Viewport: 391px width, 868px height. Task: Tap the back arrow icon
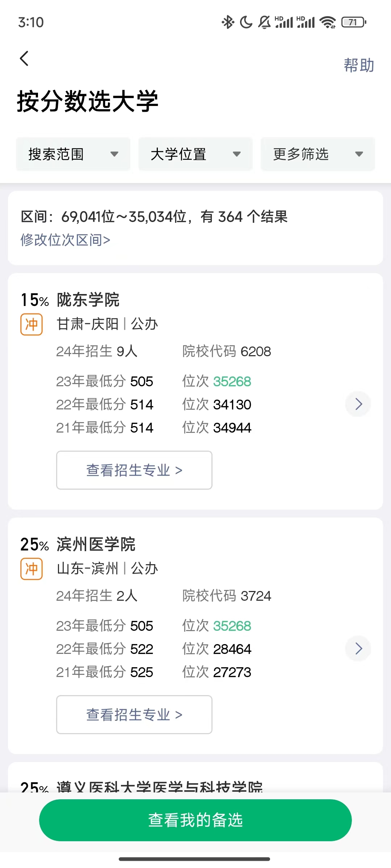(x=24, y=59)
